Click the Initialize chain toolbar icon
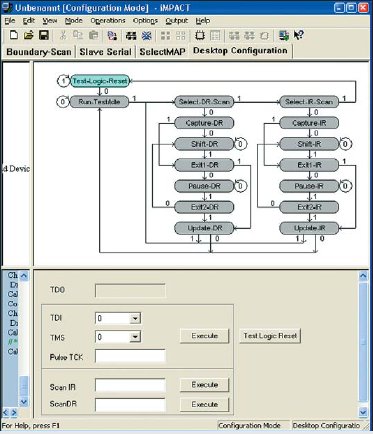 (x=131, y=36)
